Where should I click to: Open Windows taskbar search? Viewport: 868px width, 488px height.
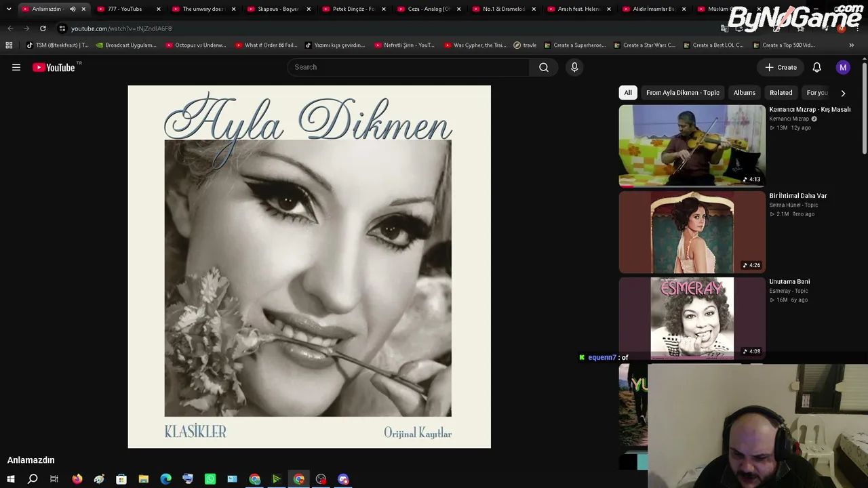point(33,479)
